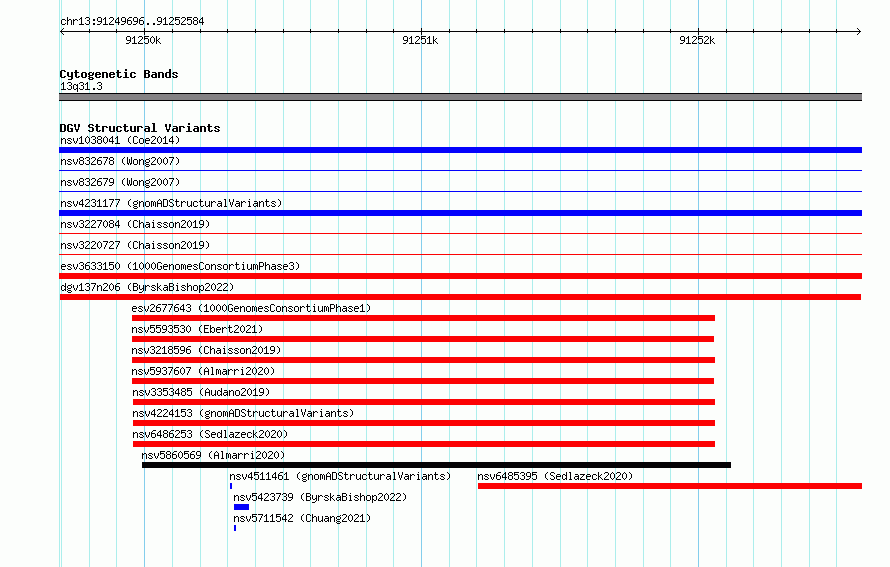
Task: Click the nsv1038041 (Coe2014) variant label
Action: click(x=120, y=140)
